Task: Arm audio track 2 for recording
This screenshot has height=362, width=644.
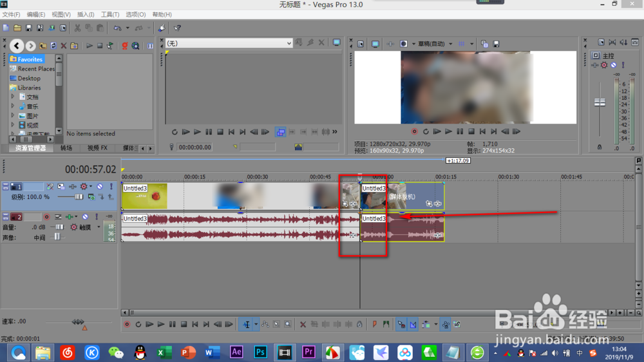Action: [46, 216]
